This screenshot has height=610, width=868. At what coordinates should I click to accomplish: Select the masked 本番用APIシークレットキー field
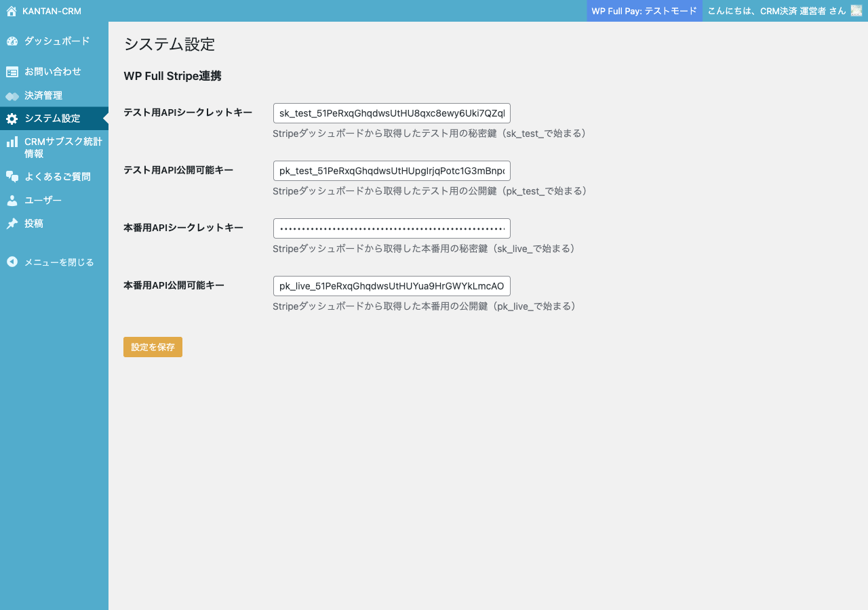391,228
